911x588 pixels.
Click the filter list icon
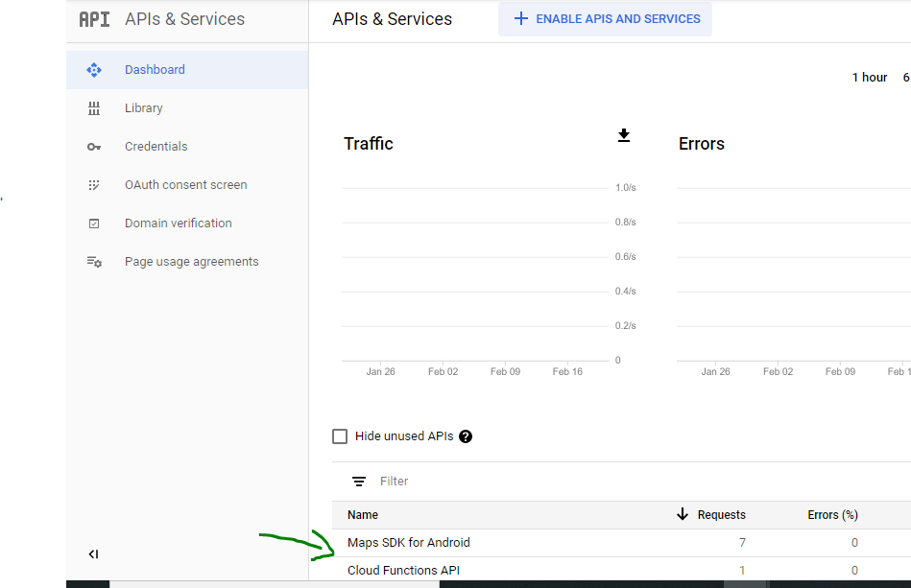pyautogui.click(x=359, y=482)
